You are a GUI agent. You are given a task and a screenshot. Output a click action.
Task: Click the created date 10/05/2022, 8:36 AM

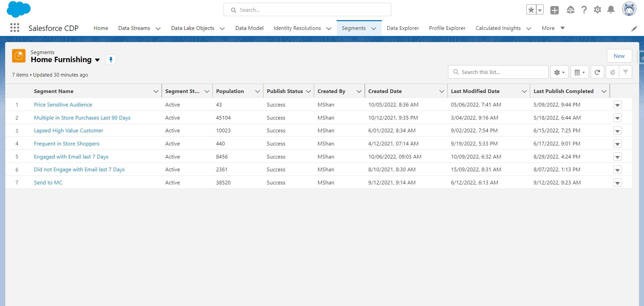pos(393,105)
